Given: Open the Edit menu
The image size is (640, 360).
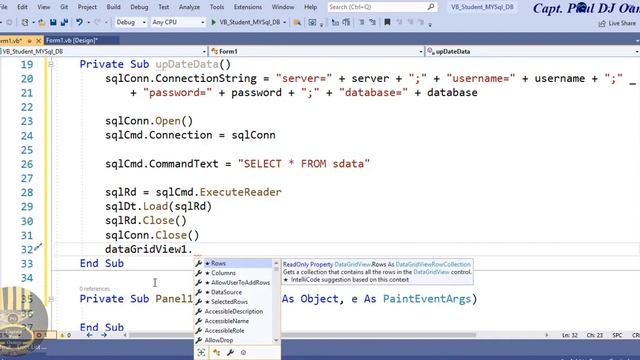Looking at the screenshot, I should point(22,7).
